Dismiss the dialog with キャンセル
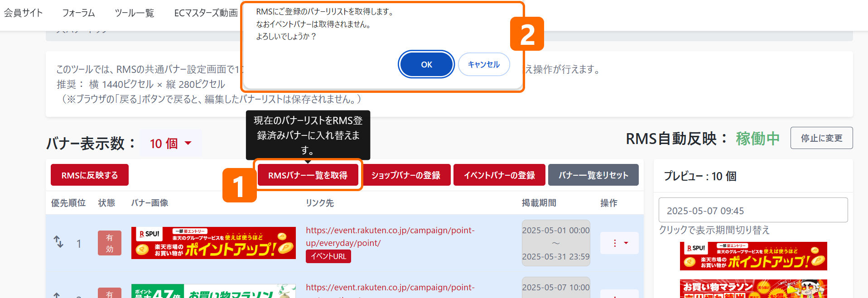Screen dimensions: 868x298 pos(484,64)
